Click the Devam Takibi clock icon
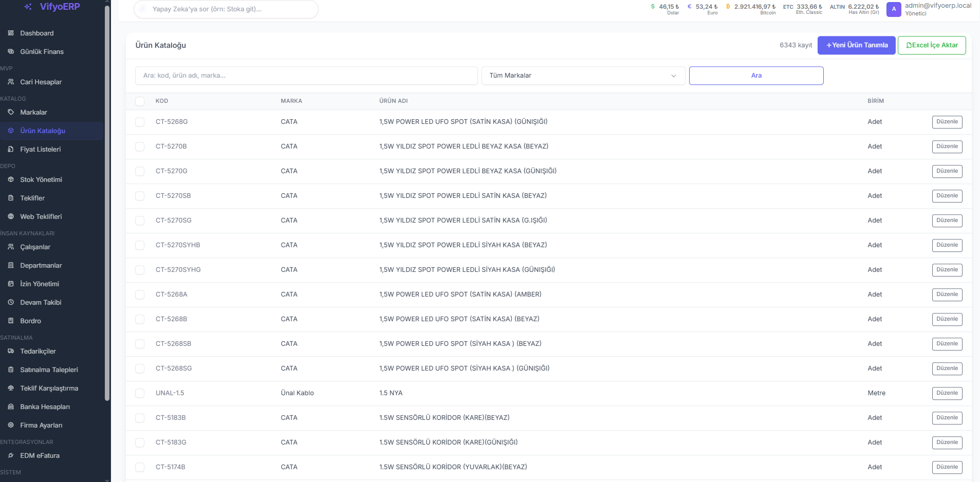 tap(11, 302)
